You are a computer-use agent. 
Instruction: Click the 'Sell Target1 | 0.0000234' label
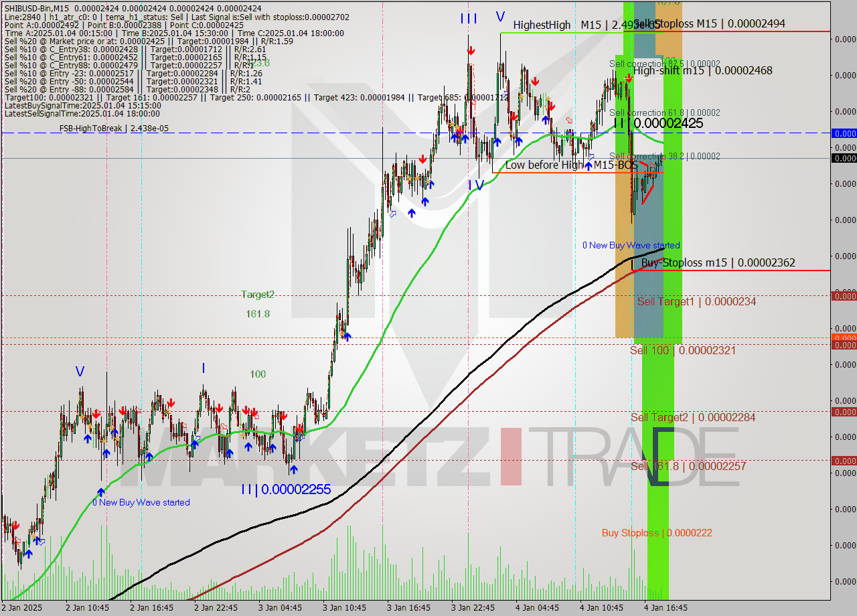coord(696,301)
